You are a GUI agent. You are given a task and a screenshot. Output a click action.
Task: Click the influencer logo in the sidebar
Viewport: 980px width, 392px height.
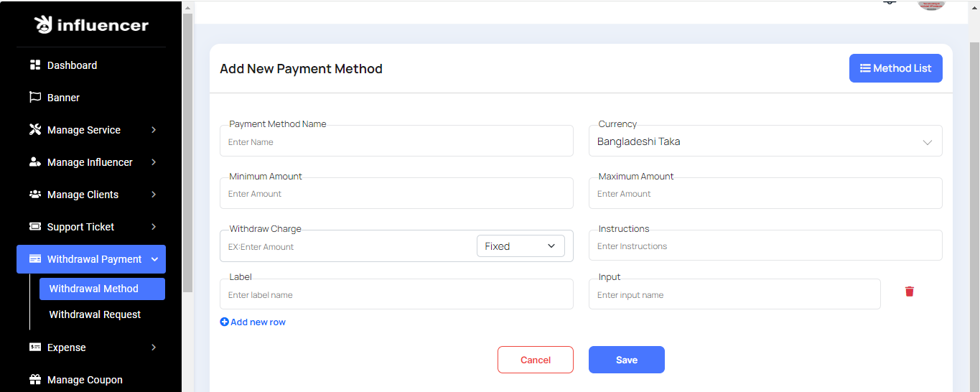tap(91, 25)
